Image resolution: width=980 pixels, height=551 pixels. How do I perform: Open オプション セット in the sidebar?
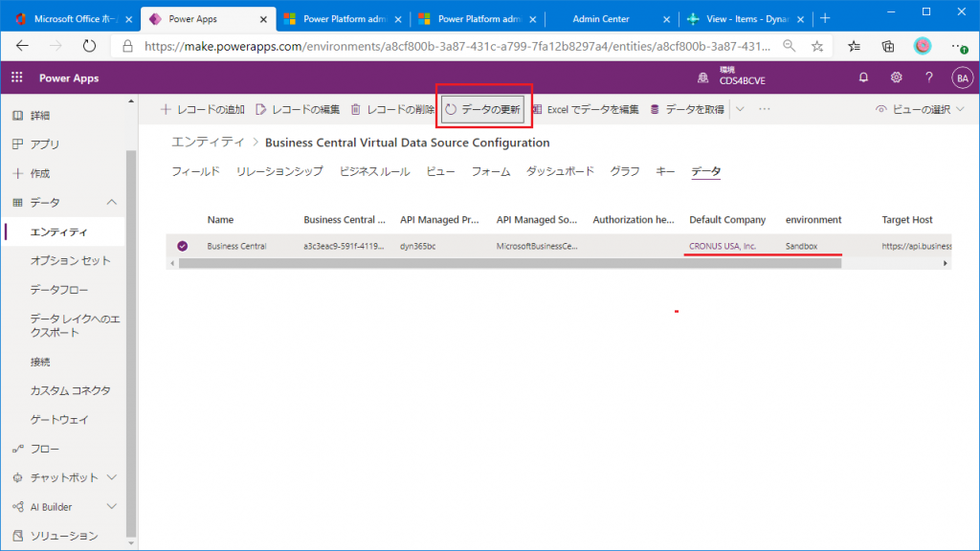click(71, 260)
